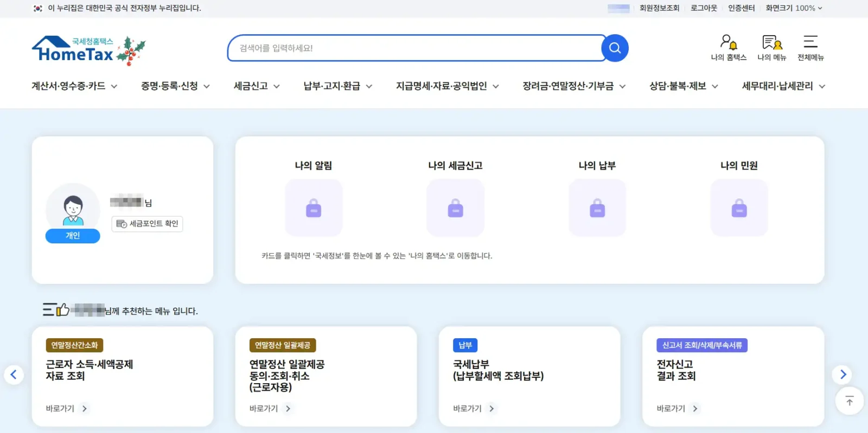Click 근로자 소득·세액공제 자료 조회 title
Image resolution: width=868 pixels, height=433 pixels.
pos(90,370)
